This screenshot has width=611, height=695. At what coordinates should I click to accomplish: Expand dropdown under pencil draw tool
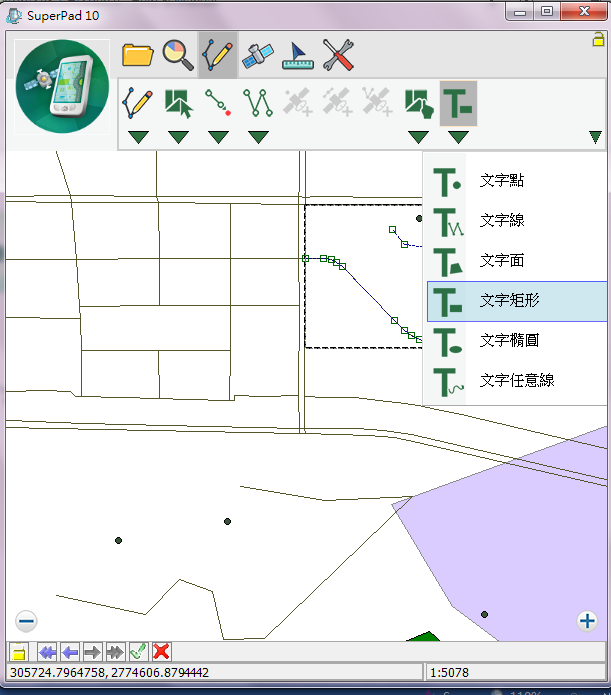click(138, 137)
